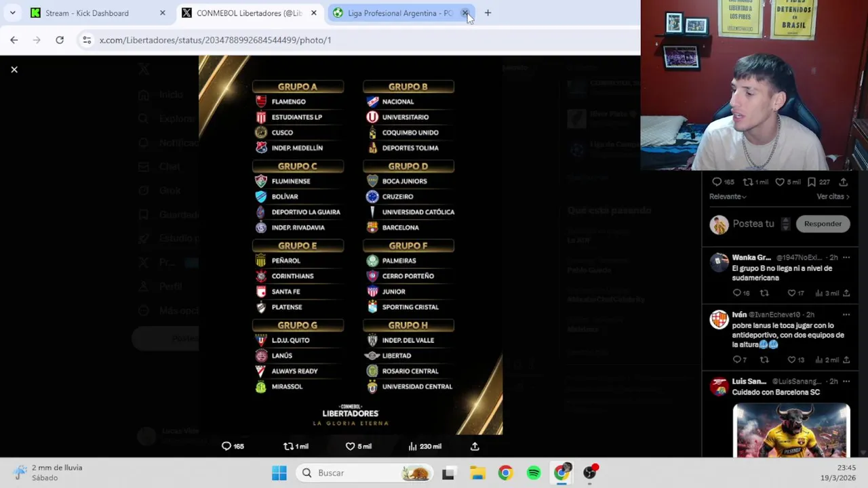
Task: Reply count 165 in side panel
Action: [x=723, y=182]
